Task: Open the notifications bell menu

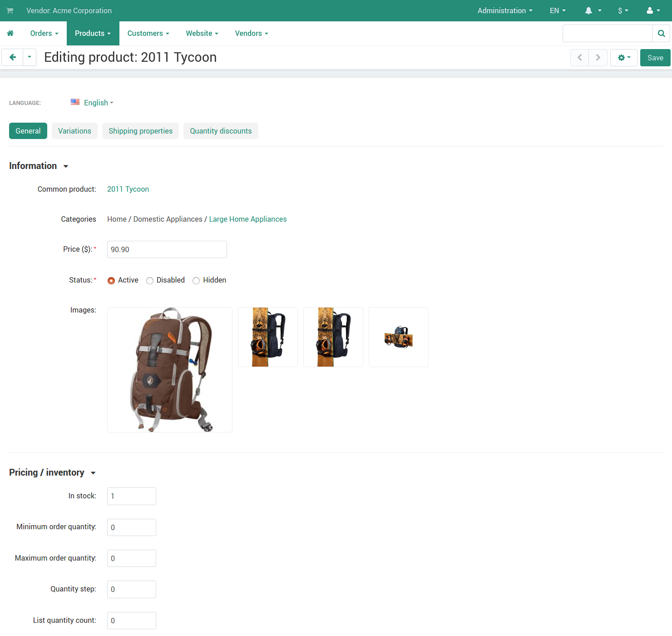Action: (x=593, y=10)
